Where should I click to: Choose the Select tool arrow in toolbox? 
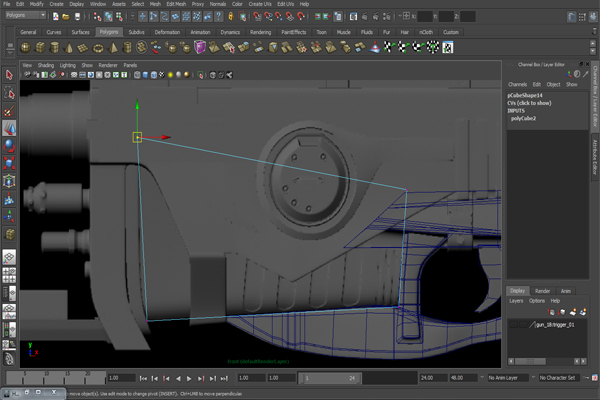coord(9,75)
